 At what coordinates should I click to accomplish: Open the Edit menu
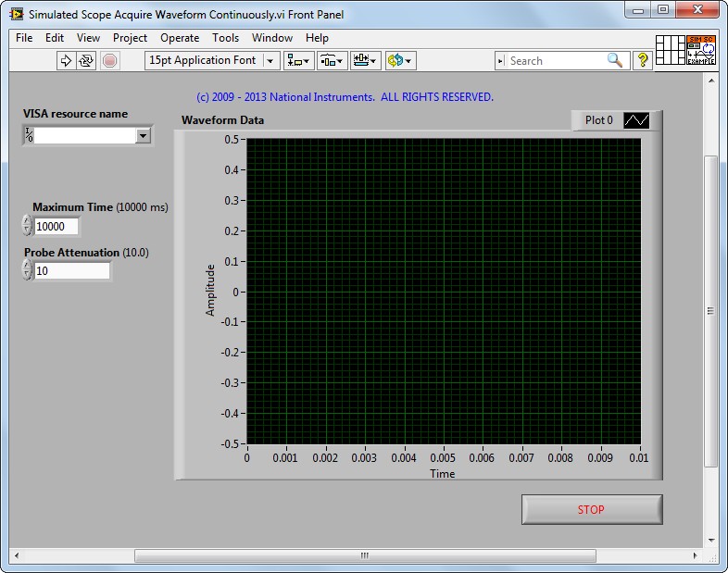(x=55, y=38)
